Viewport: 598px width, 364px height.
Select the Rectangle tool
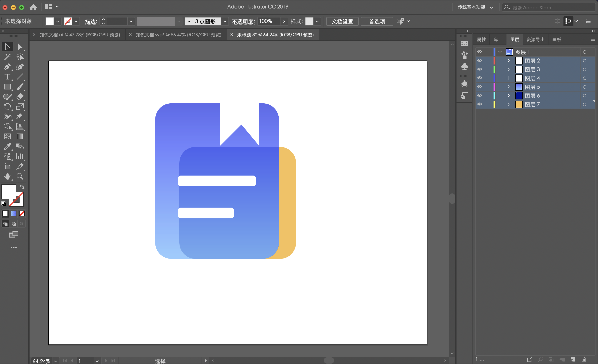pyautogui.click(x=7, y=87)
